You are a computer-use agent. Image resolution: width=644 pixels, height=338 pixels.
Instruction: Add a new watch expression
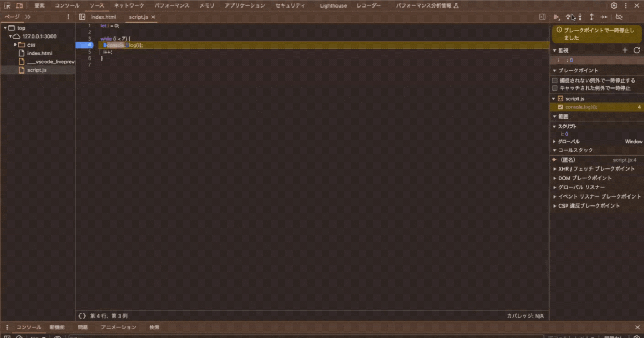[625, 50]
